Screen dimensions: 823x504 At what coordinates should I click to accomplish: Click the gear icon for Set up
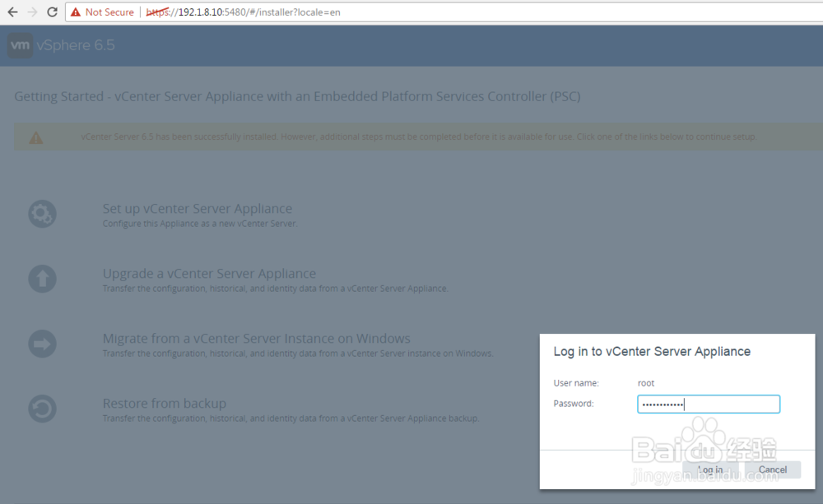pos(42,214)
